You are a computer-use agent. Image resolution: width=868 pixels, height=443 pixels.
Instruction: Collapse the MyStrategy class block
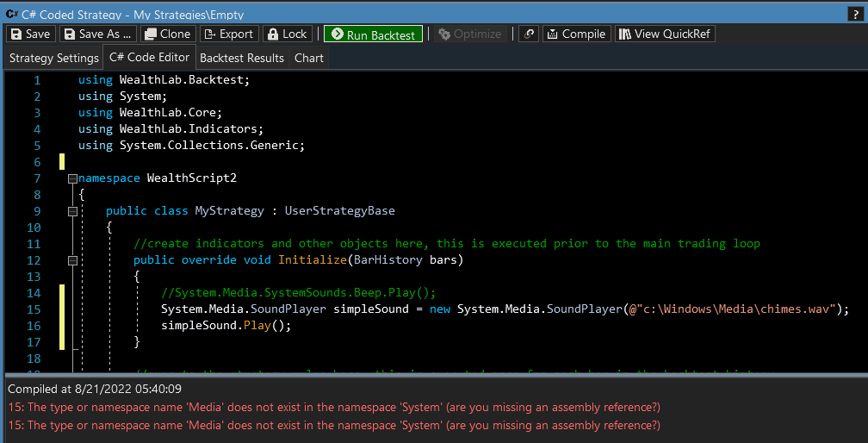72,211
